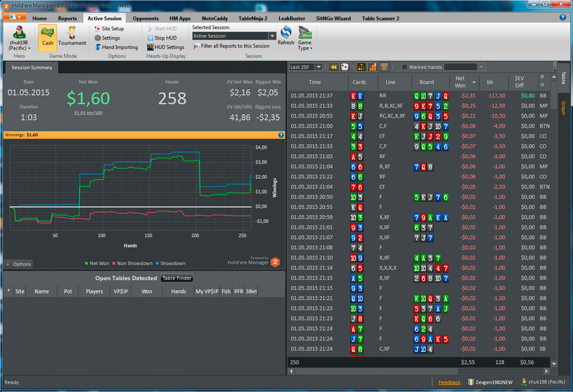Open the SitNGo Wizard tab
Screen dimensions: 573x392
[333, 18]
